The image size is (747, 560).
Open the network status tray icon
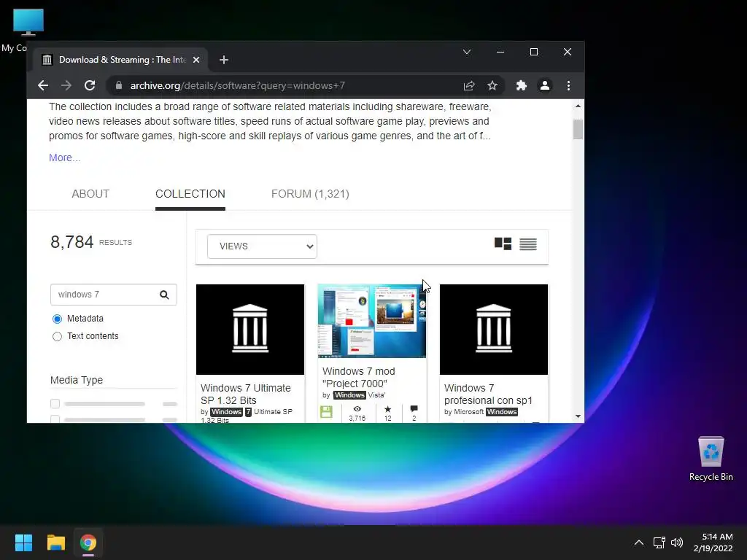(659, 542)
